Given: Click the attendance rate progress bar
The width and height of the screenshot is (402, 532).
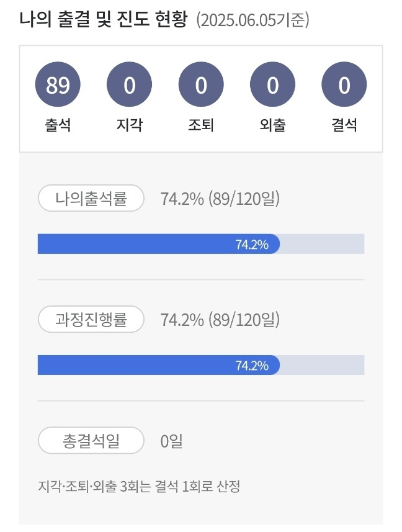Looking at the screenshot, I should click(201, 244).
